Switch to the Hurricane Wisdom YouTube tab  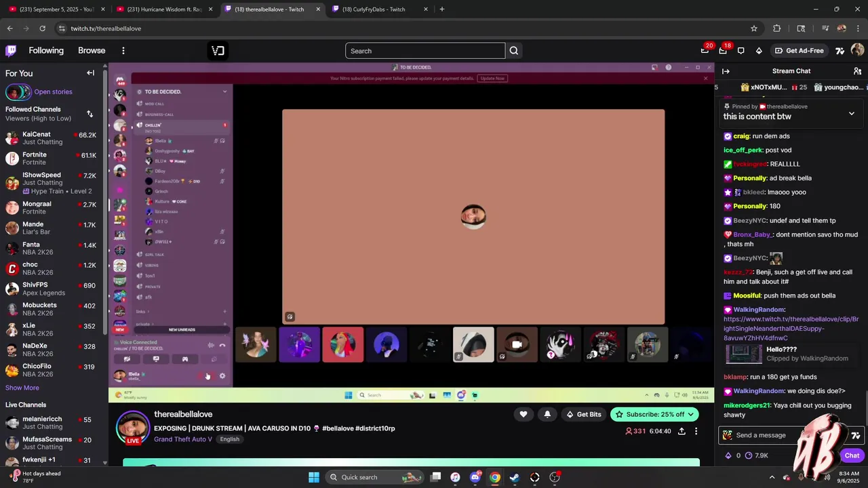point(165,9)
